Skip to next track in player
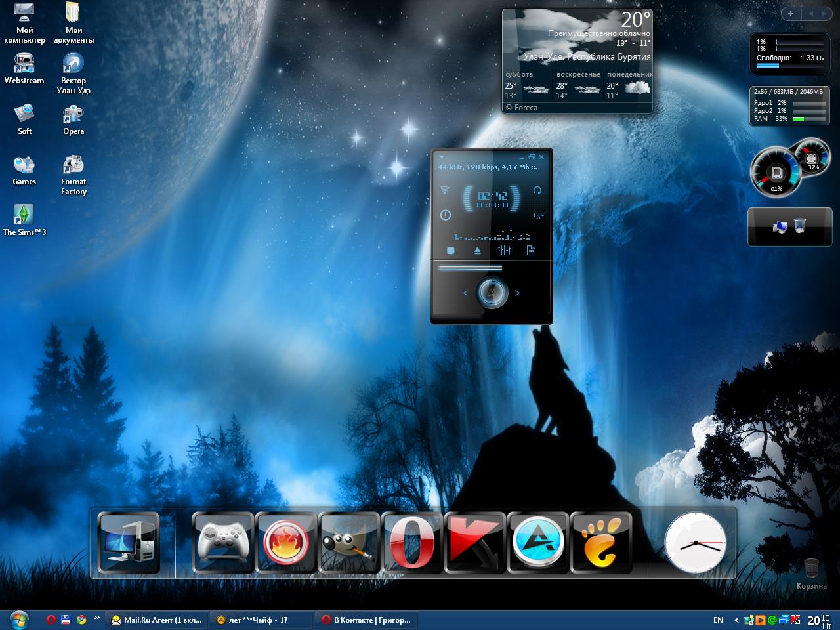Image resolution: width=840 pixels, height=630 pixels. point(517,293)
